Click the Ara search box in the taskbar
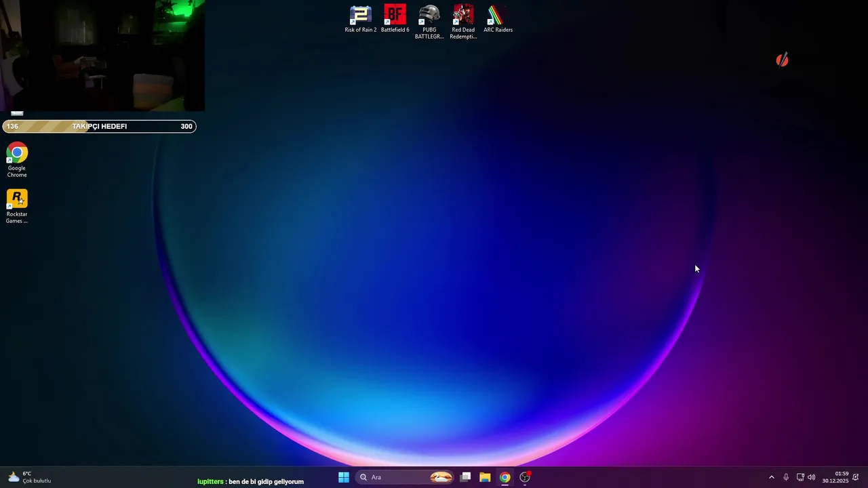This screenshot has height=488, width=868. [x=405, y=477]
